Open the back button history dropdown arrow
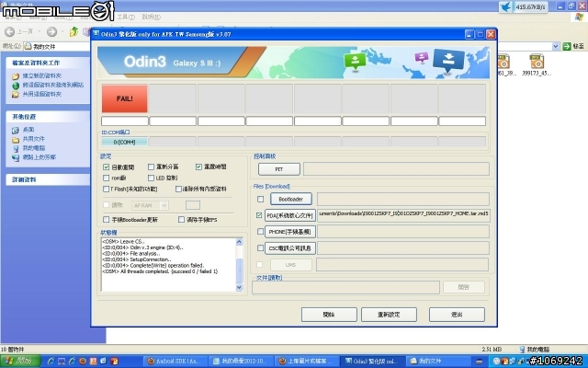Screen dimensions: 588x368 [x=40, y=32]
